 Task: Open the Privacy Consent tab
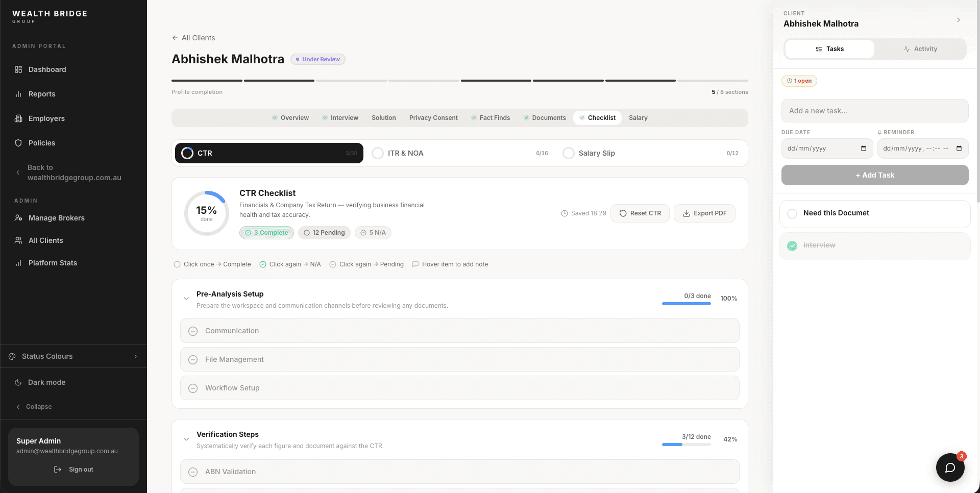(x=433, y=118)
